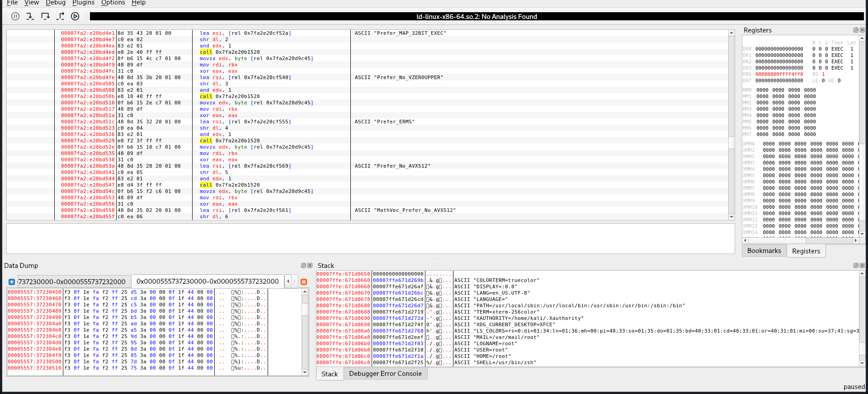
Task: Select the ASCII "MathVec_Prefer_No_AVX512" comment
Action: (x=405, y=210)
